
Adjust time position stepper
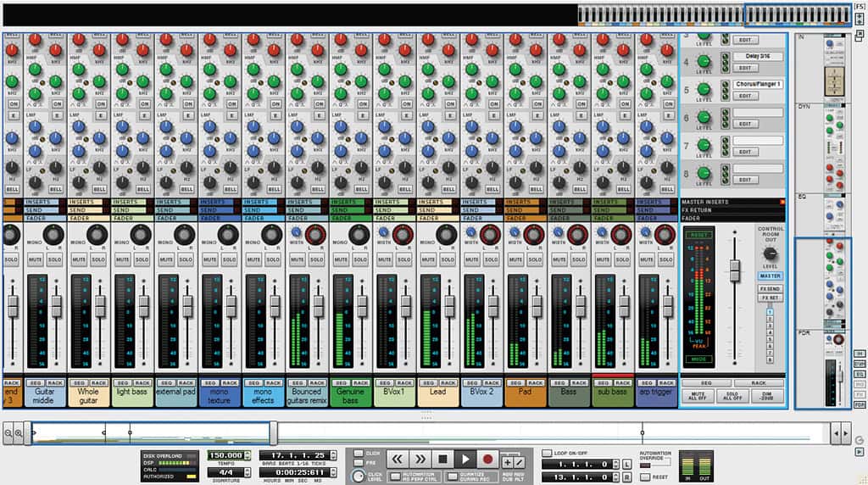[333, 472]
